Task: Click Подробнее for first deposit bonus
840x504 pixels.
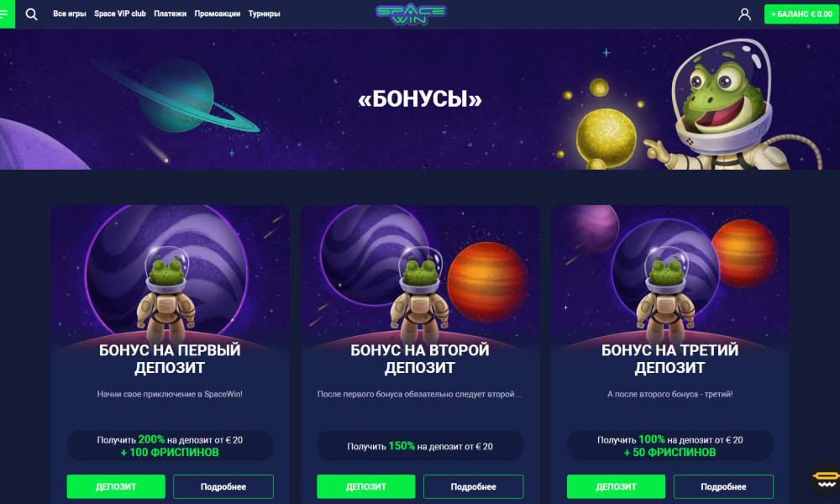Action: 223,486
